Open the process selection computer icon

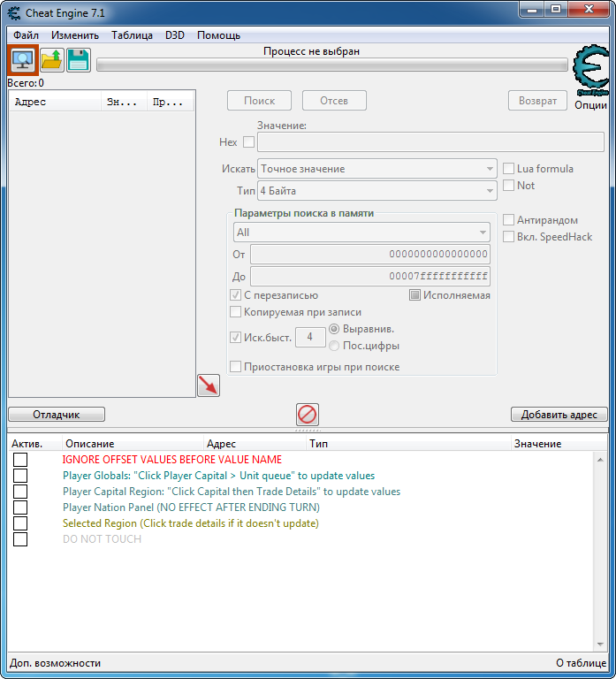point(23,60)
